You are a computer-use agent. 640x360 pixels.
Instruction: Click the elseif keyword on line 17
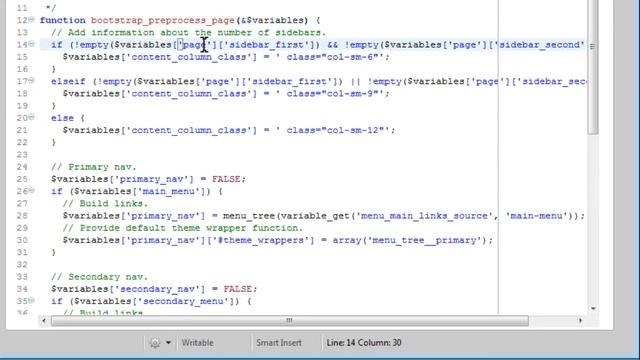68,81
